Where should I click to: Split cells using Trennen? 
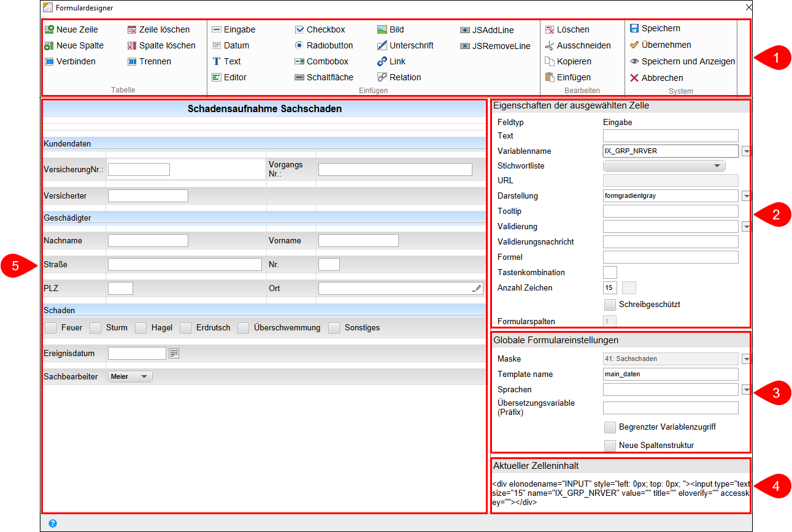point(149,61)
